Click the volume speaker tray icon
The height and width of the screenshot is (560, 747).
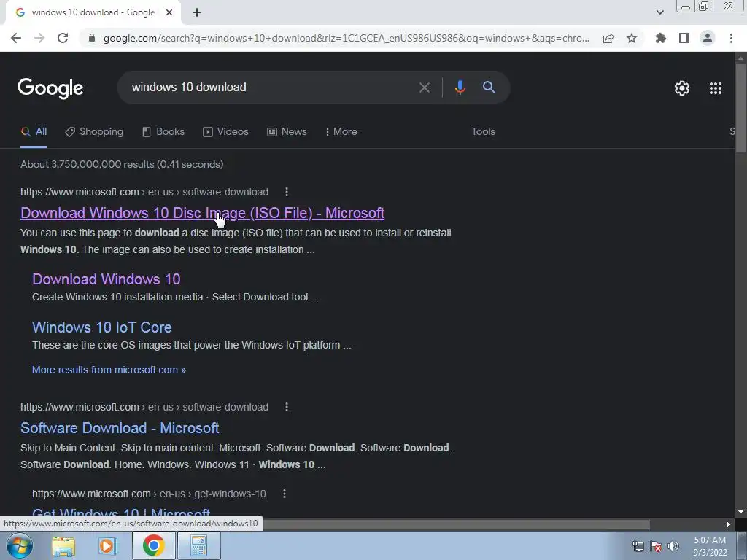(x=673, y=546)
